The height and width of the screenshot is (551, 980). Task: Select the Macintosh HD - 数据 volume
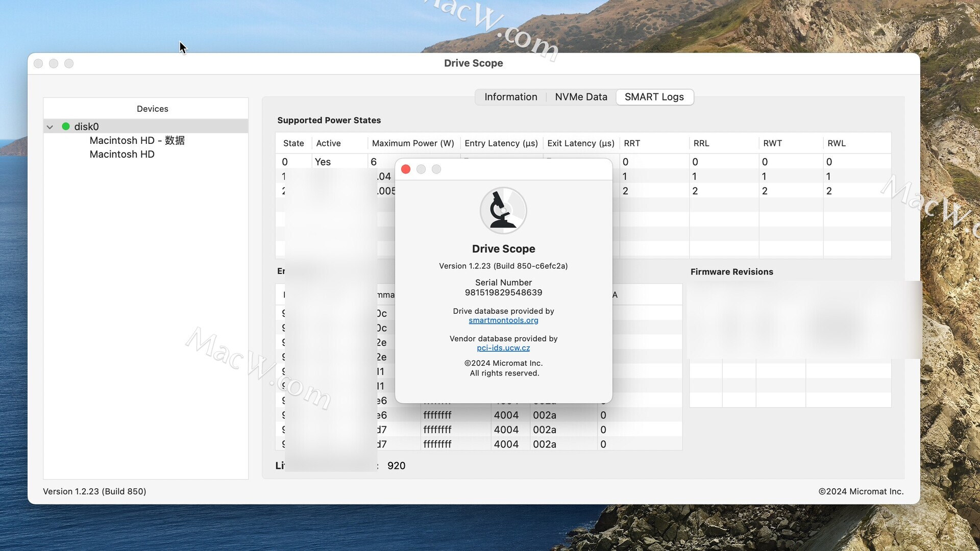coord(137,140)
